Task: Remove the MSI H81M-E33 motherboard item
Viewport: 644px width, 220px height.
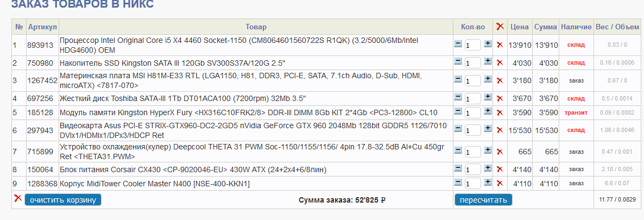Action: (500, 80)
